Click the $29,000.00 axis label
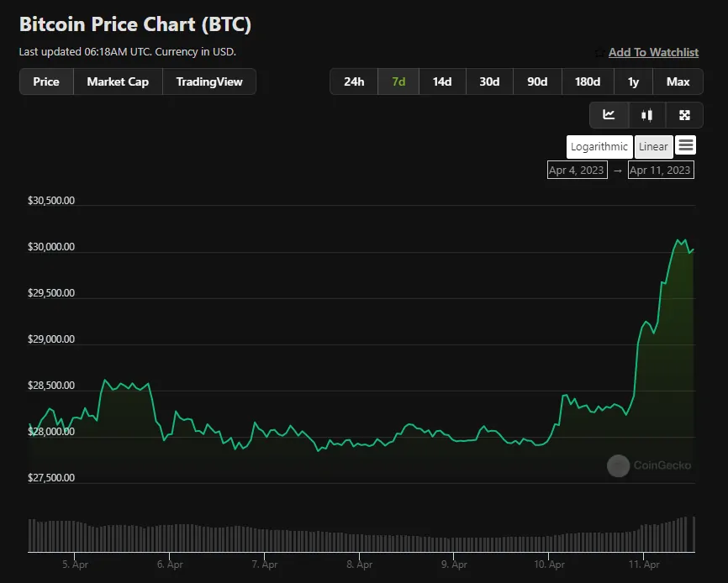 pos(51,339)
